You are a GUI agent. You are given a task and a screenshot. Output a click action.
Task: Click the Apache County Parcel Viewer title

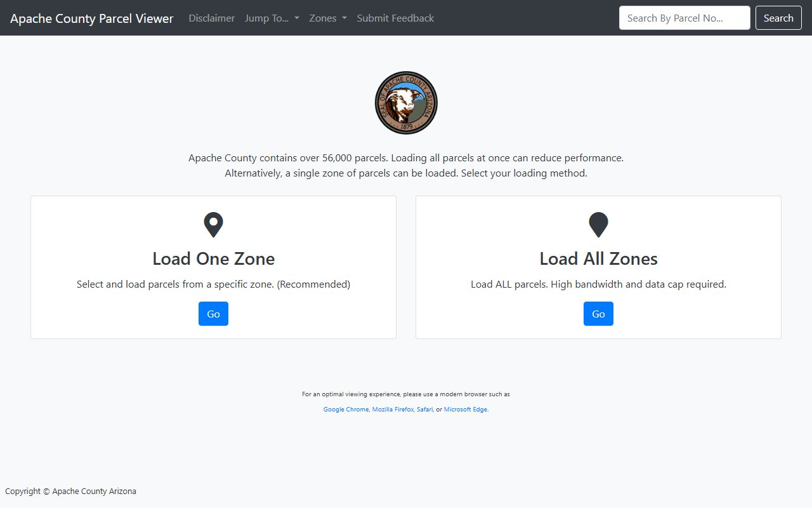[91, 18]
